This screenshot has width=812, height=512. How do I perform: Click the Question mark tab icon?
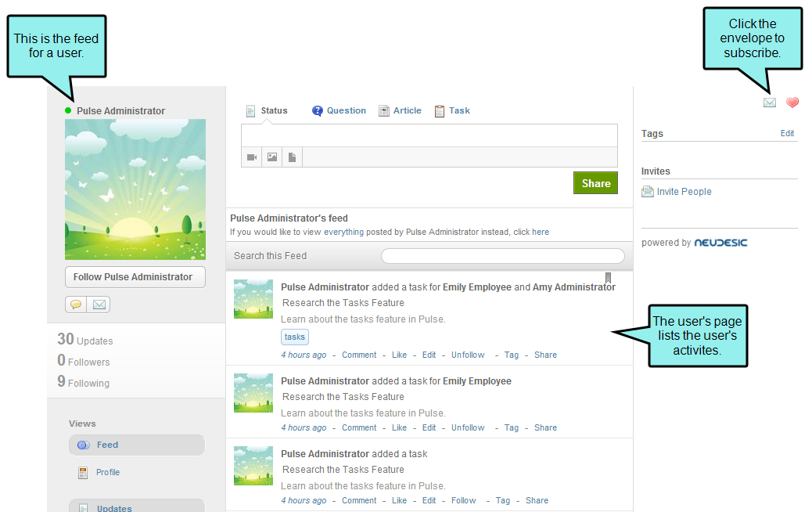point(317,111)
